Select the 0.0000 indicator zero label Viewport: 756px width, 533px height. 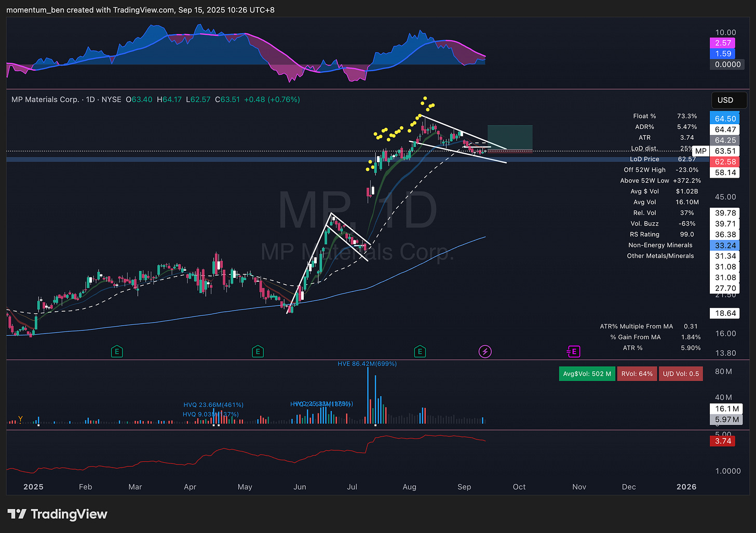[x=727, y=64]
